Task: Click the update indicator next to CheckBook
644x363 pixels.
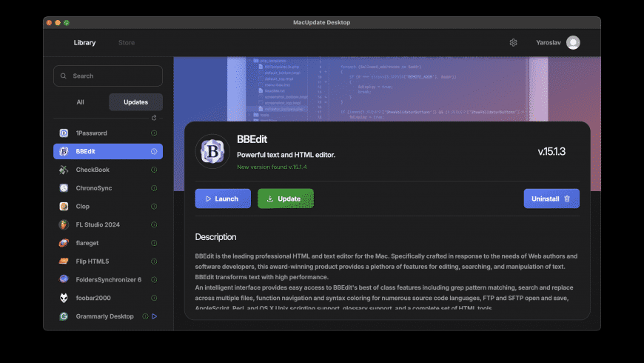Action: point(154,170)
